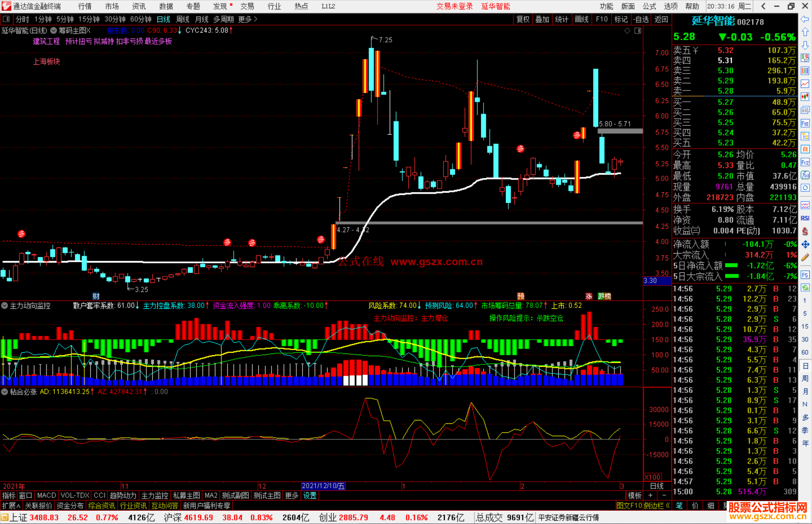
Task: Open the f(x) formula manager icon
Action: (x=805, y=175)
